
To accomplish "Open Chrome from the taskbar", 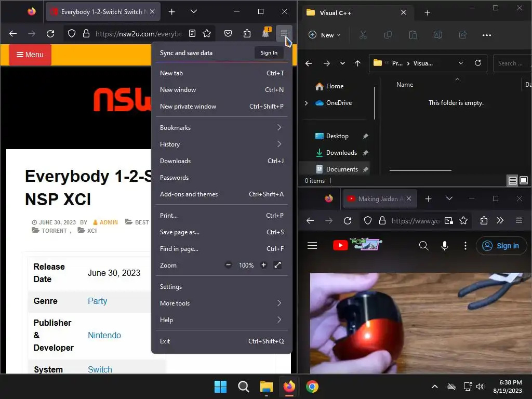I will pos(312,387).
